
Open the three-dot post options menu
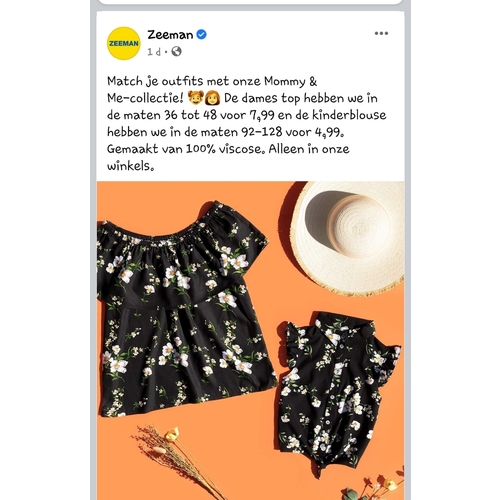[381, 33]
